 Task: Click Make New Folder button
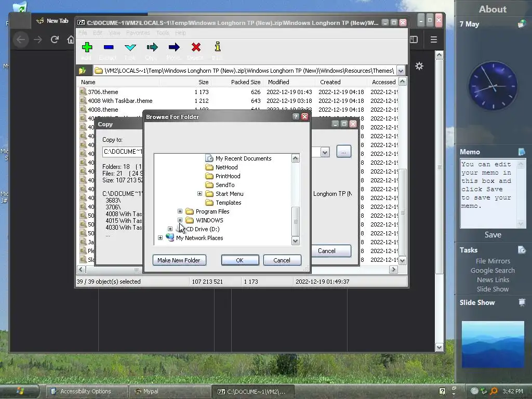tap(179, 260)
